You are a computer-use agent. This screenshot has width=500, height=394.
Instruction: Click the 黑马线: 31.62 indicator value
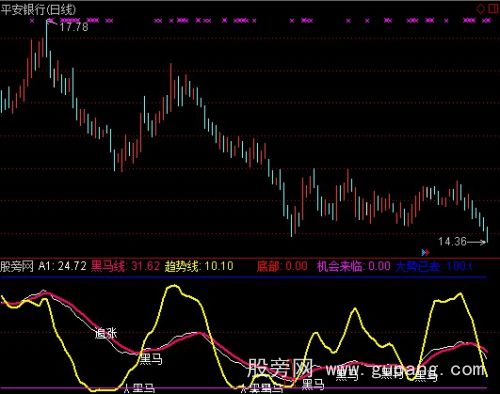tap(125, 266)
